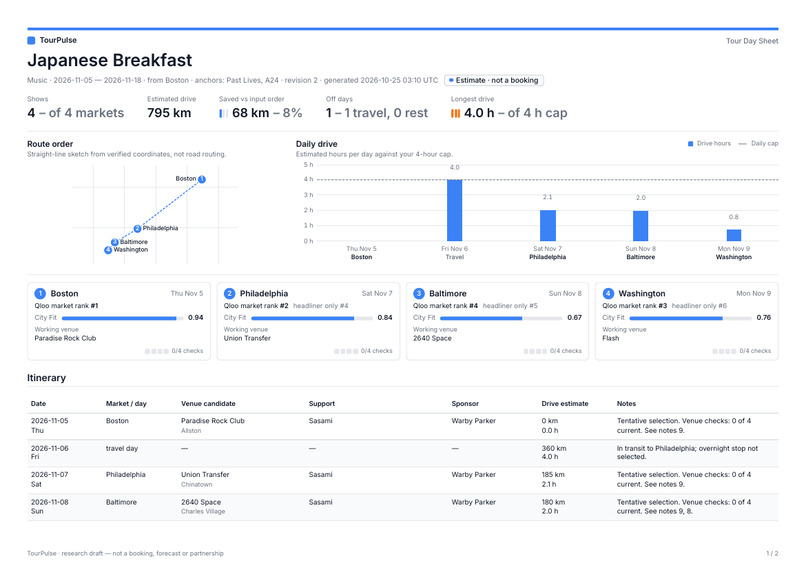Click '1 / 2' page indicator
806x570 pixels.
[x=772, y=554]
